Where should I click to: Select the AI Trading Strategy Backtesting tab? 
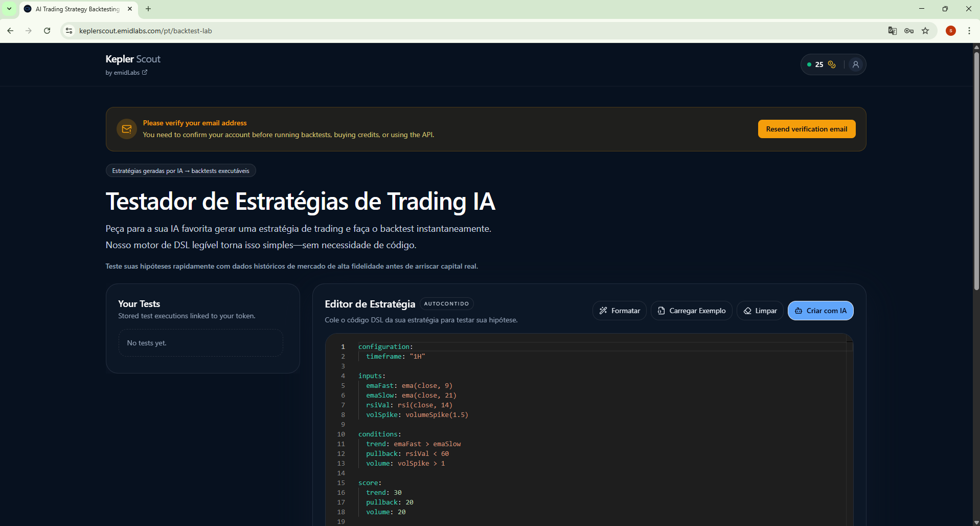point(78,9)
